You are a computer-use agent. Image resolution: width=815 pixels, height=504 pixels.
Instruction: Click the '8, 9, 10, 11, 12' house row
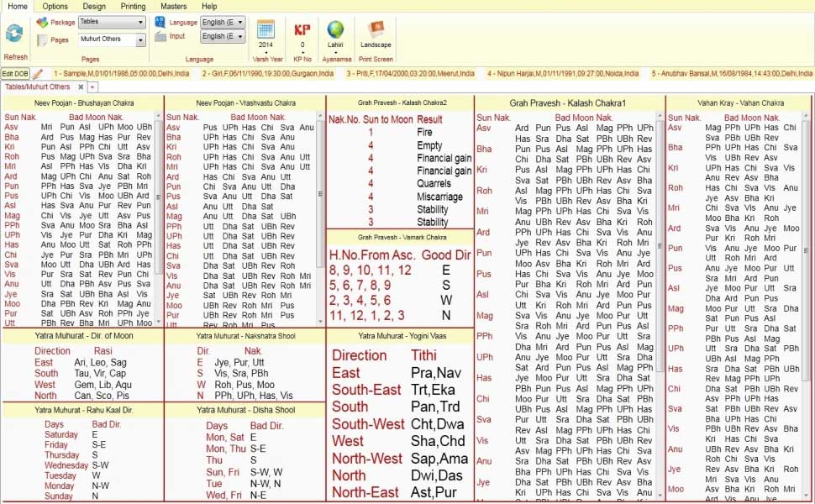[370, 270]
